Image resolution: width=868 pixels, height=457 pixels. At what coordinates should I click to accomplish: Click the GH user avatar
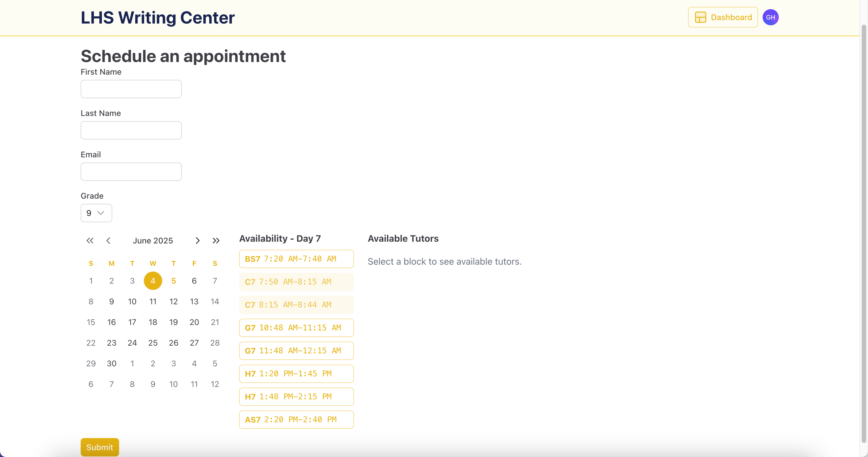[770, 17]
